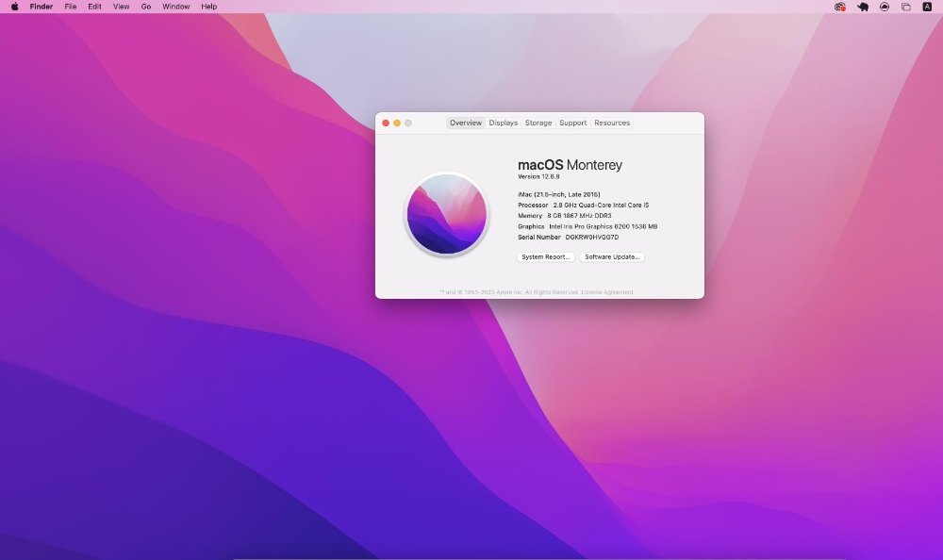Open the stacked windows menu bar icon
943x560 pixels.
tap(905, 7)
